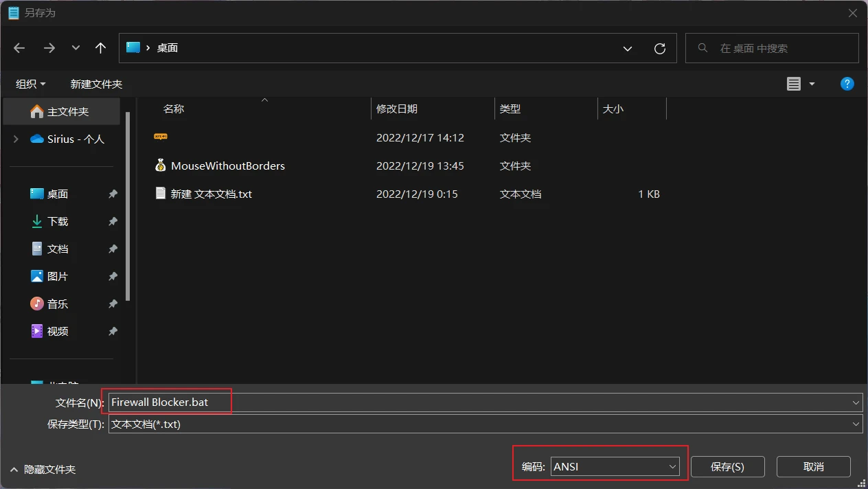868x489 pixels.
Task: Open the help question mark icon
Action: tap(847, 84)
